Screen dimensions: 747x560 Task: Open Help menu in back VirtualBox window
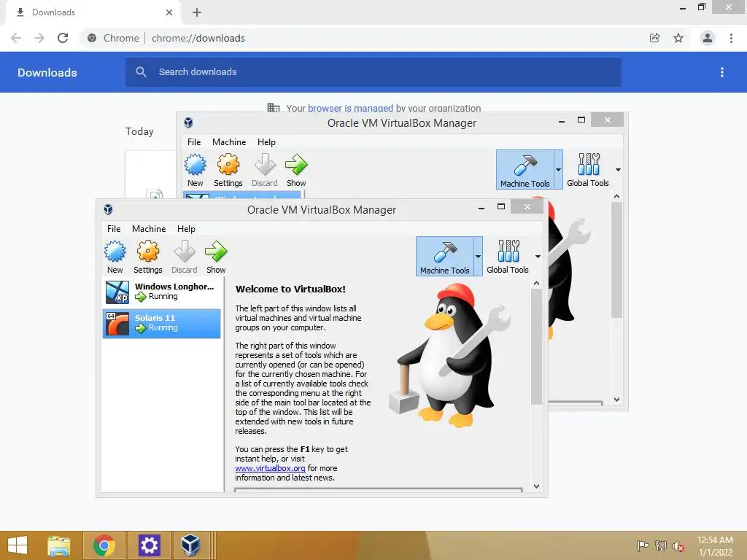tap(266, 142)
